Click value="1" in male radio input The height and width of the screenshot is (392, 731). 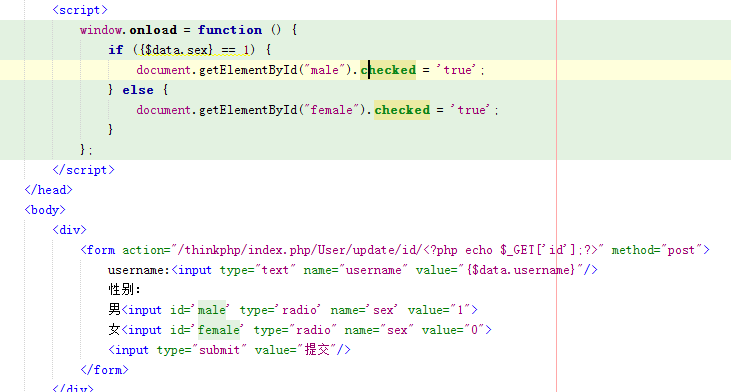point(439,310)
